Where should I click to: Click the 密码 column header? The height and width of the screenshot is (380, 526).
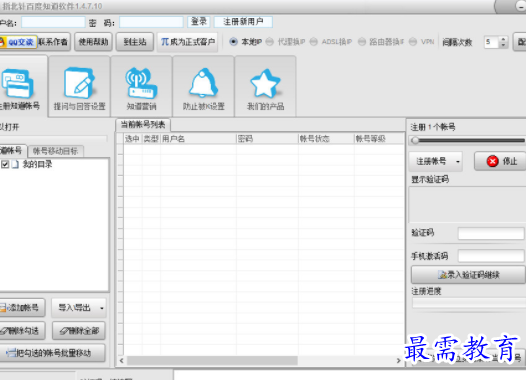click(267, 139)
